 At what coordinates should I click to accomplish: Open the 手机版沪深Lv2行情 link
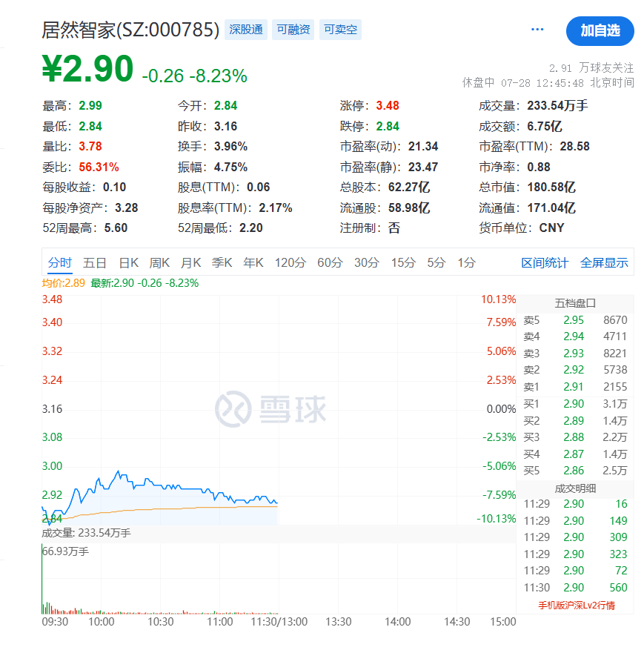pyautogui.click(x=577, y=606)
